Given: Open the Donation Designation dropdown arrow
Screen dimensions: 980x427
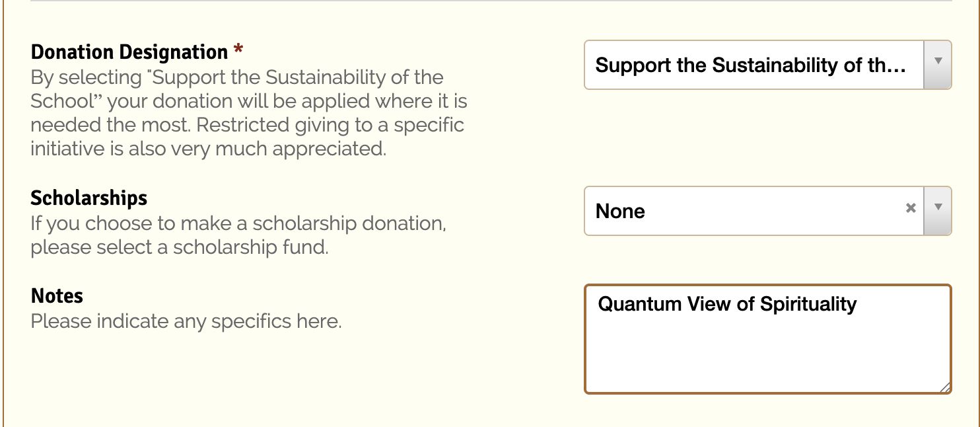Looking at the screenshot, I should tap(937, 65).
